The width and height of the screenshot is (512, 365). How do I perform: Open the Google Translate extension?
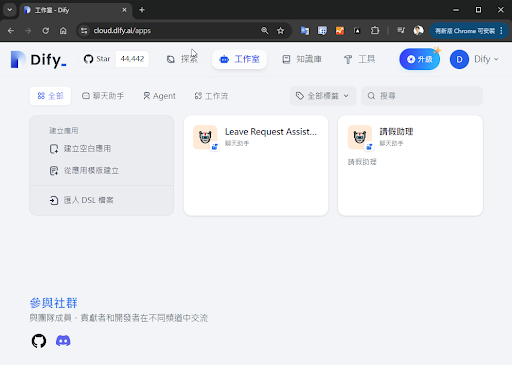(x=305, y=31)
